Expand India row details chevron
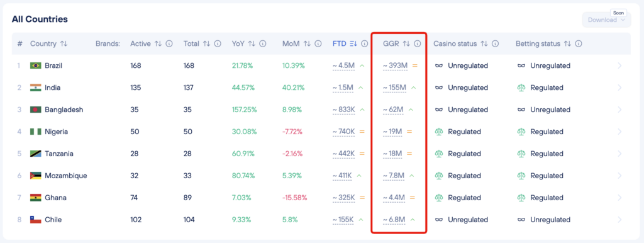The width and height of the screenshot is (644, 243). pos(619,88)
